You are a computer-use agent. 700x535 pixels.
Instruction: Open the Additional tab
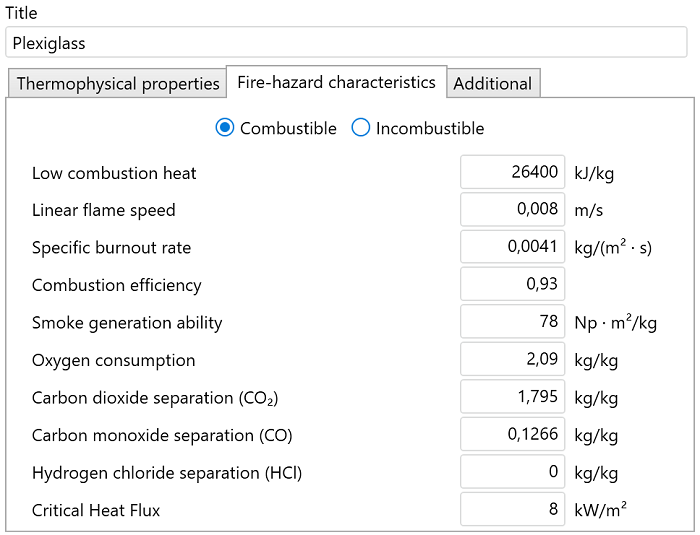tap(492, 84)
